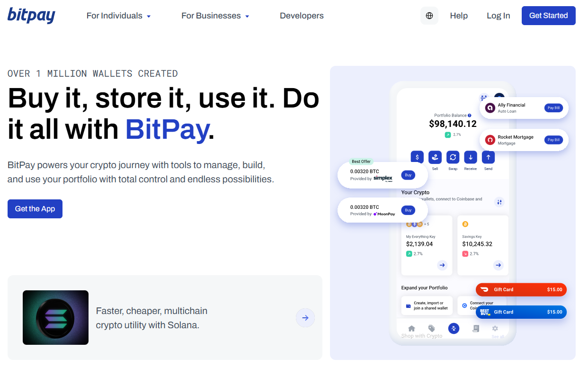Click Create, import or join a shared wallet

(x=427, y=305)
